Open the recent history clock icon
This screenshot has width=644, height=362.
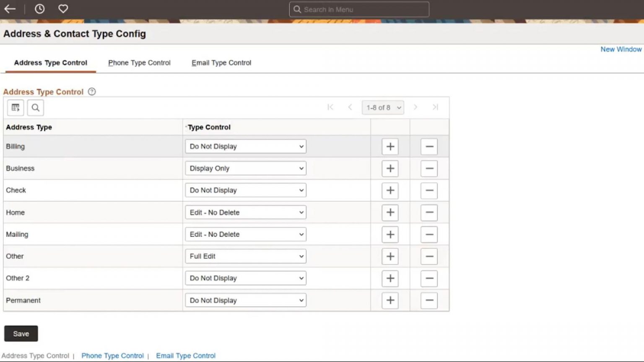tap(39, 9)
